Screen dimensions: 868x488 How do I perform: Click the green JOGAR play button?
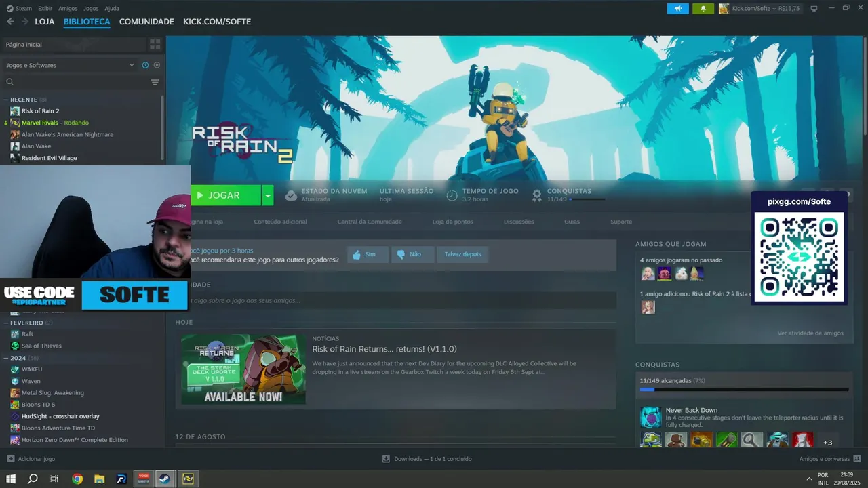[225, 195]
